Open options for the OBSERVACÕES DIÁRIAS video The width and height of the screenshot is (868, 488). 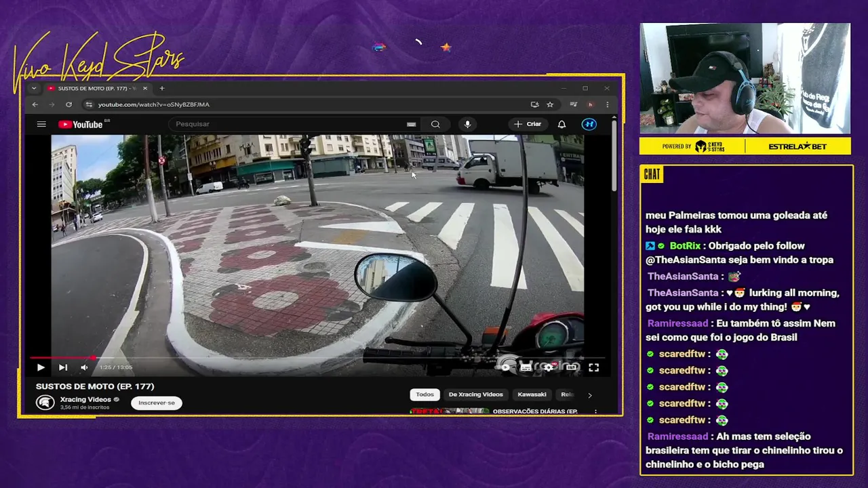[595, 411]
